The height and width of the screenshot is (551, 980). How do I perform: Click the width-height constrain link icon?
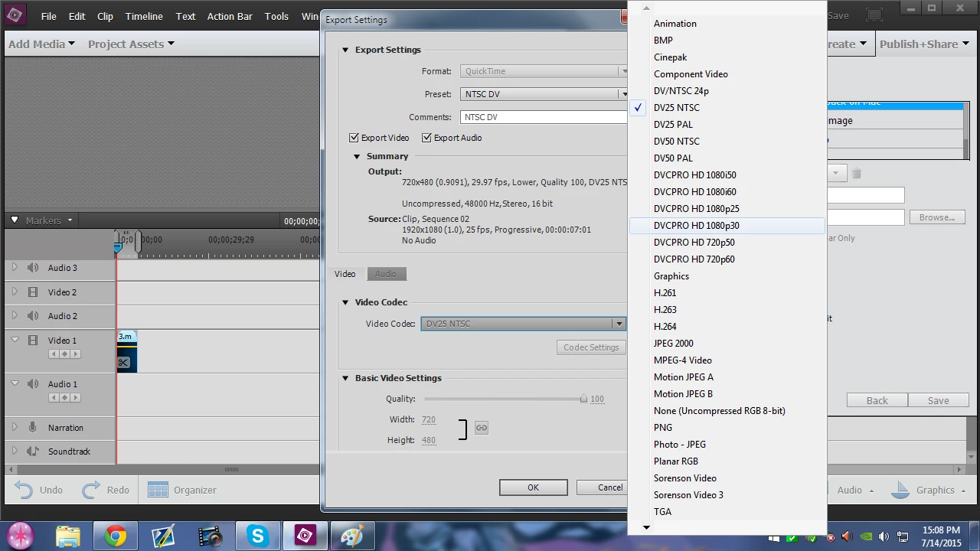coord(482,428)
